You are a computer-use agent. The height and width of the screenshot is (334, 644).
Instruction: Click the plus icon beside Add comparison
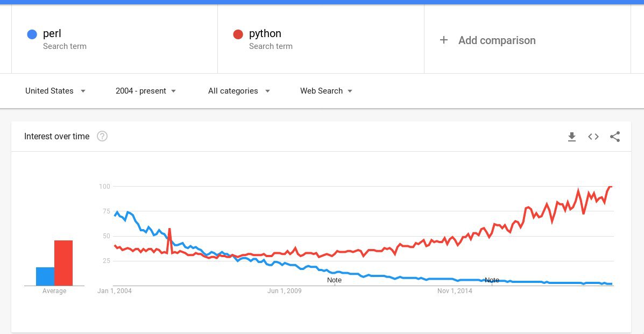coord(443,40)
